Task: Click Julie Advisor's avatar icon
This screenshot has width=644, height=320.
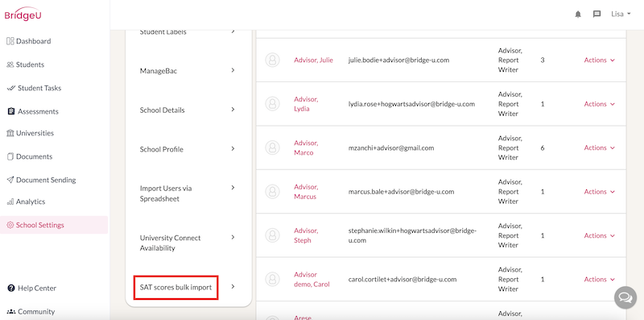Action: [272, 60]
